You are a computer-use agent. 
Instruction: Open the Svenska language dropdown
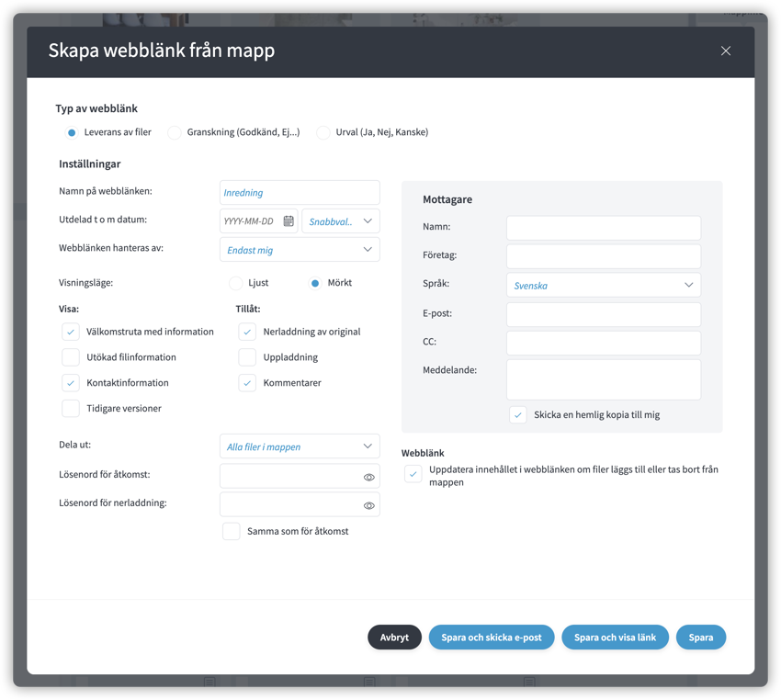[x=604, y=285]
